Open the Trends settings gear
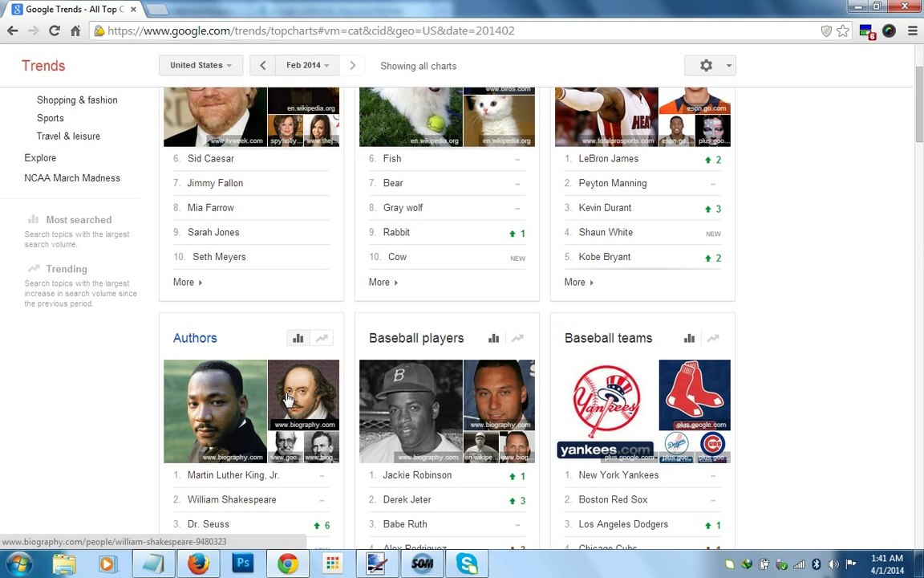 pyautogui.click(x=705, y=66)
